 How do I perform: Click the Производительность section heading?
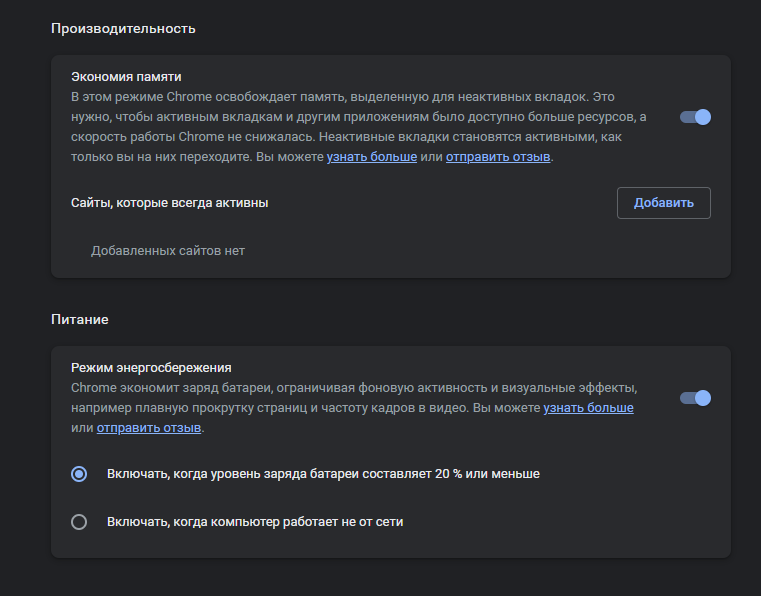pyautogui.click(x=123, y=28)
